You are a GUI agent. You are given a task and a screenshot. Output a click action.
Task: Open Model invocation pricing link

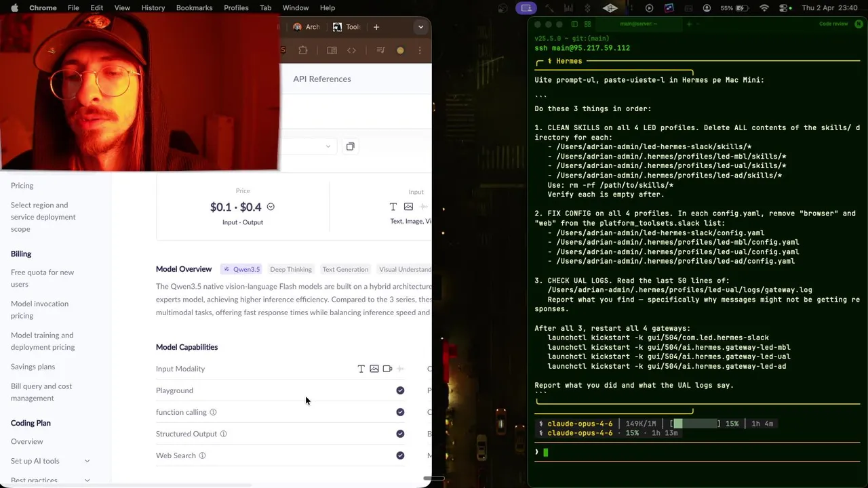(x=39, y=310)
